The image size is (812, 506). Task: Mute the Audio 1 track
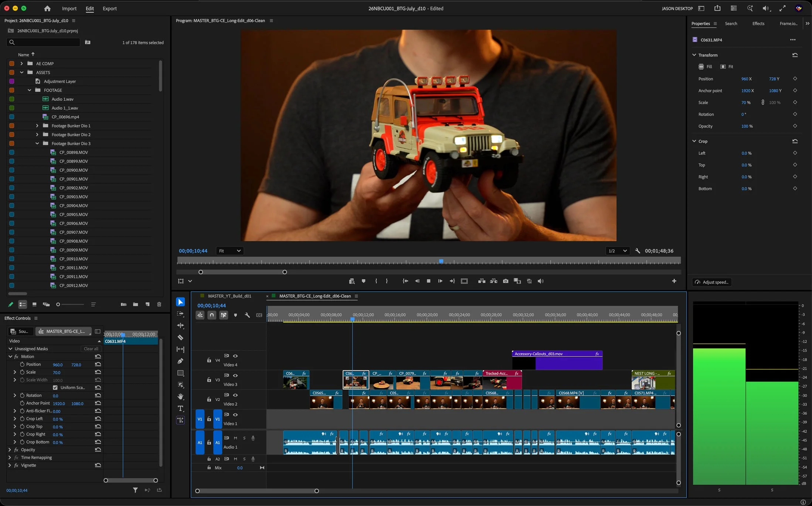coord(235,438)
